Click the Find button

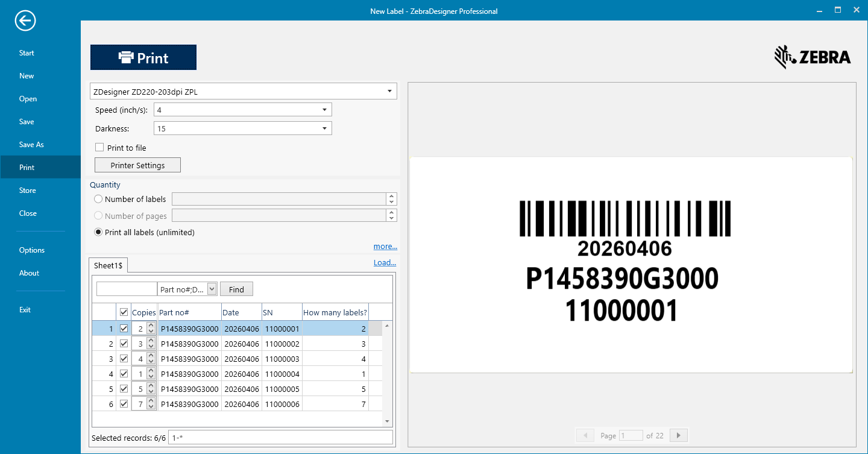coord(236,289)
